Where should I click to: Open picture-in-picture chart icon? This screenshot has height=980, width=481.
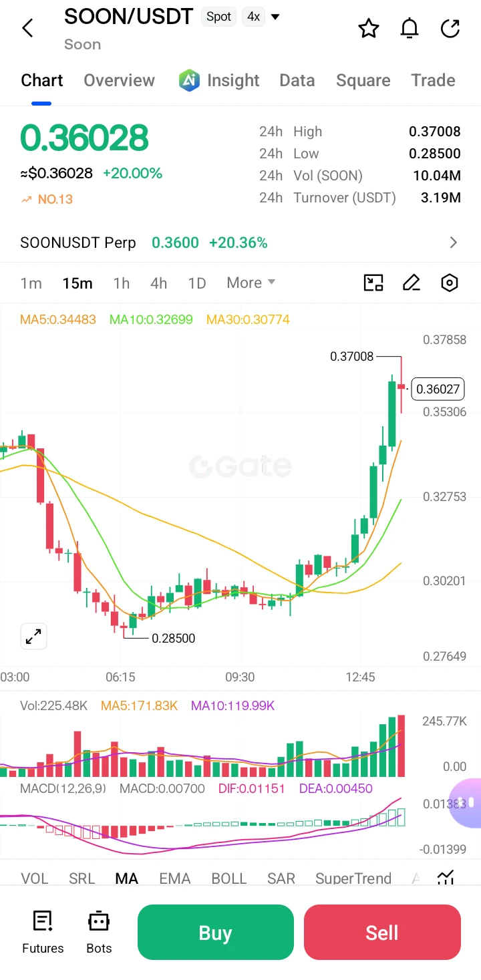[373, 283]
